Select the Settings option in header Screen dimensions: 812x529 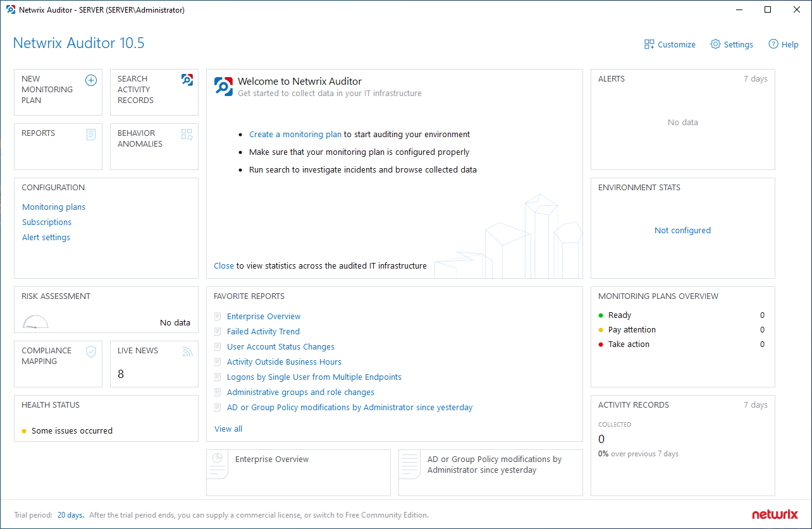(x=732, y=44)
